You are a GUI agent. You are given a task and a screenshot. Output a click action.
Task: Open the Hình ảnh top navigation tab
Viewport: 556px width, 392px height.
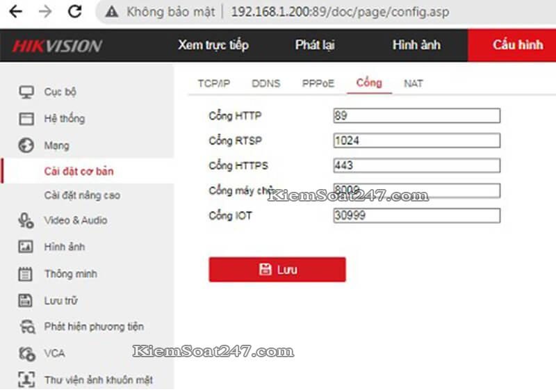coord(416,45)
